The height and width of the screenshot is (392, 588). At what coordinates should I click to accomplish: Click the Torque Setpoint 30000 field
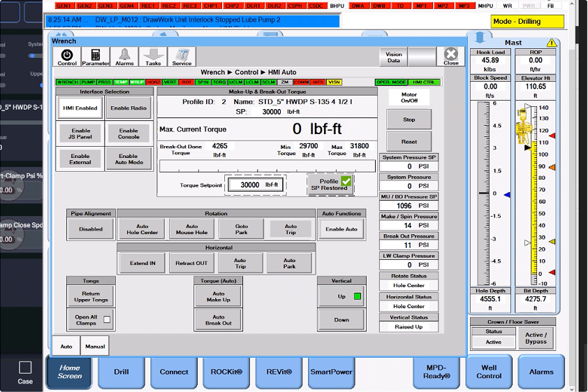coord(256,184)
